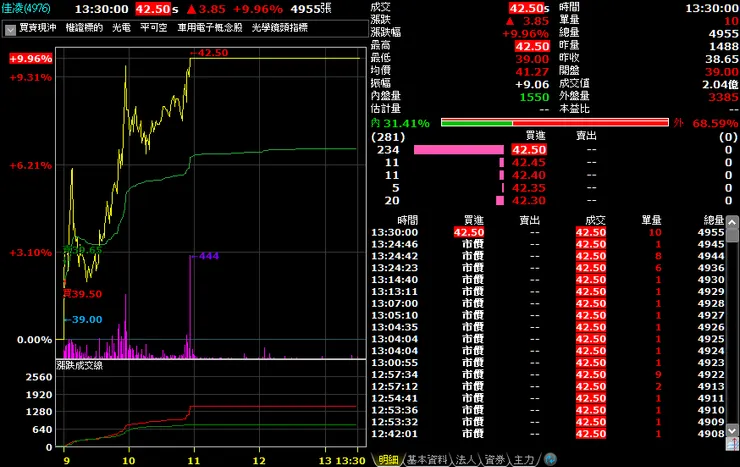The height and width of the screenshot is (467, 740).
Task: Click the 42.50 high marker on chart
Action: click(210, 53)
